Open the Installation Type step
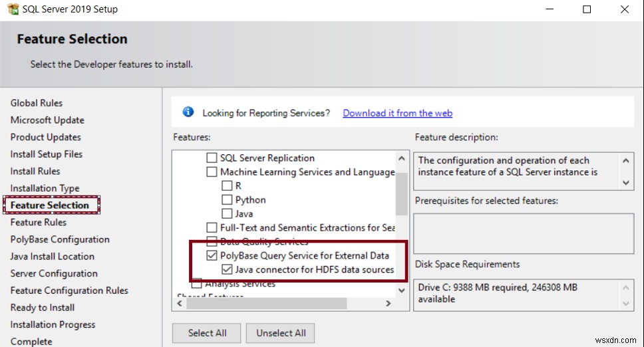 tap(45, 188)
